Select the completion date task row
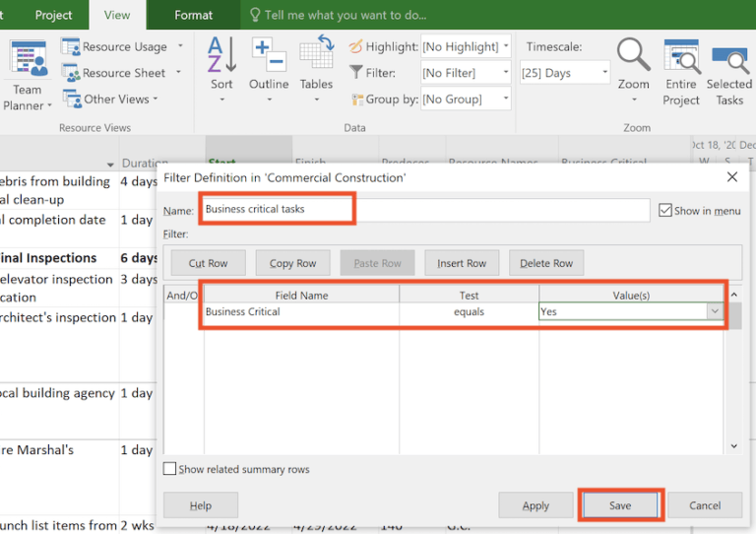Screen dimensions: 756x534 52,220
